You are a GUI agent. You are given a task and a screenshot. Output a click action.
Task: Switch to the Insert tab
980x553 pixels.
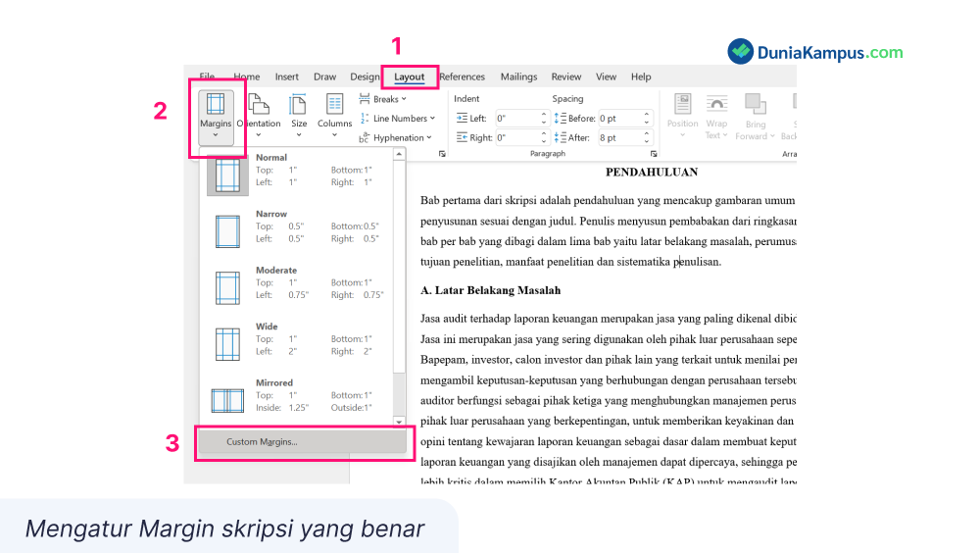tap(287, 76)
